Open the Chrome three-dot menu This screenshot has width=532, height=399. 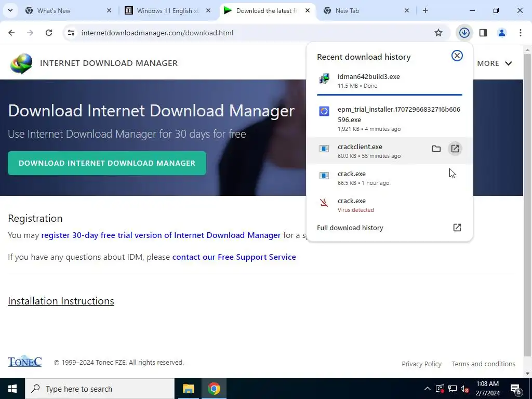point(521,33)
